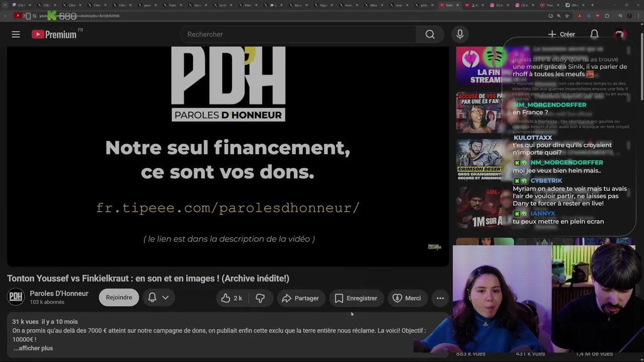The width and height of the screenshot is (644, 362).
Task: Switch to the first Instagram (5) tab
Action: [500, 5]
